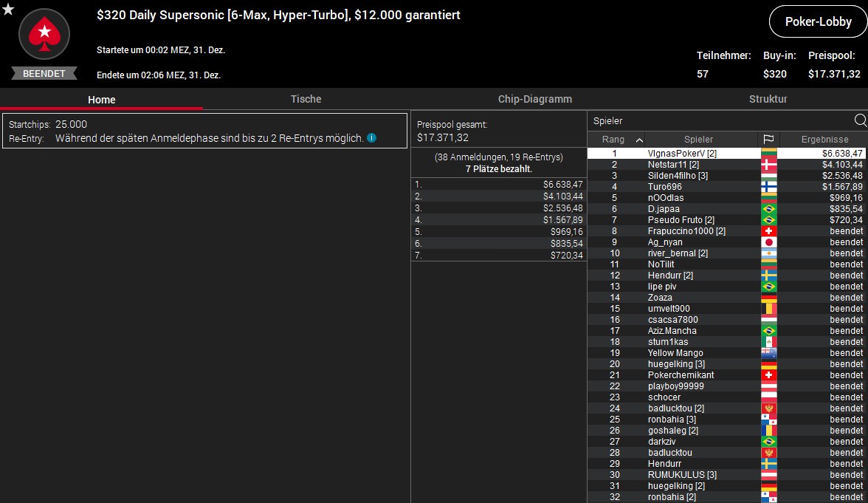
Task: Open the Struktur tab
Action: point(768,99)
